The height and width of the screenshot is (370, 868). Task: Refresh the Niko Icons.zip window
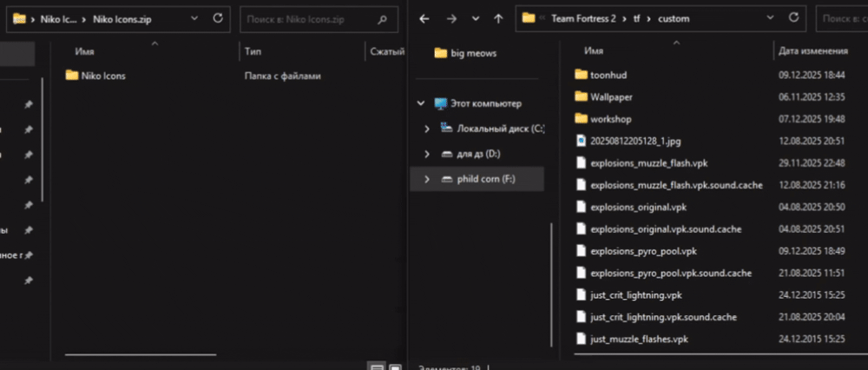tap(217, 17)
